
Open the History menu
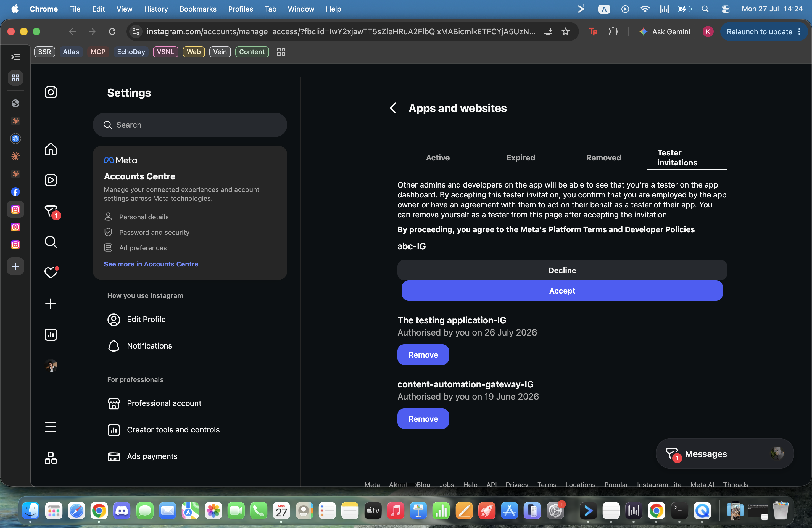(155, 9)
